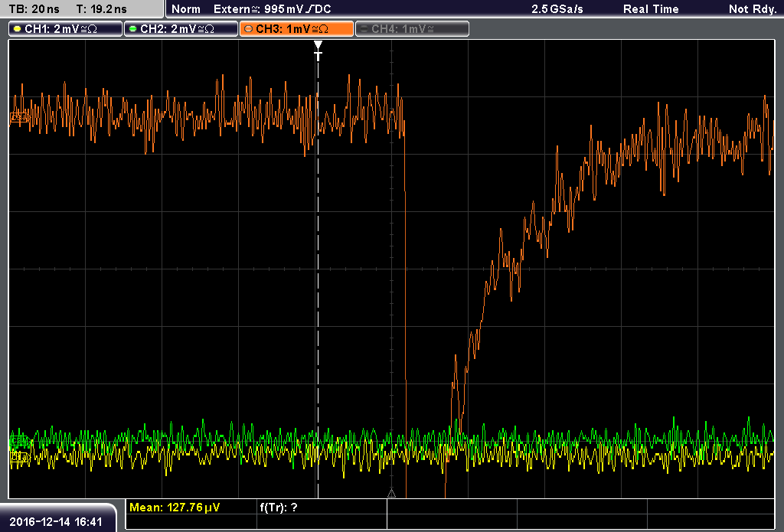The image size is (784, 532).
Task: Click the Norm trigger mode label
Action: pyautogui.click(x=185, y=9)
